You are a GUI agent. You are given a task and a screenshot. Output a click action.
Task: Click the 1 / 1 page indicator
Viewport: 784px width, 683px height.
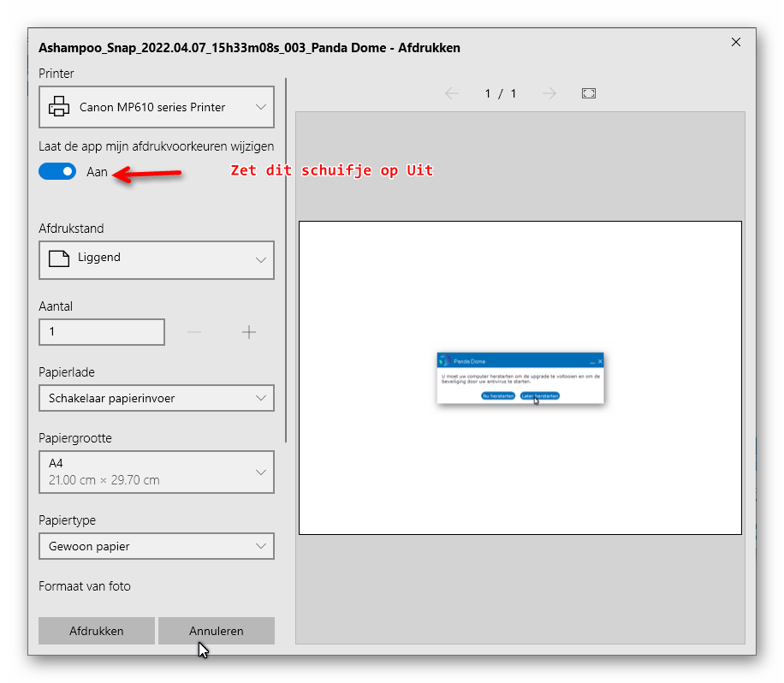coord(501,93)
